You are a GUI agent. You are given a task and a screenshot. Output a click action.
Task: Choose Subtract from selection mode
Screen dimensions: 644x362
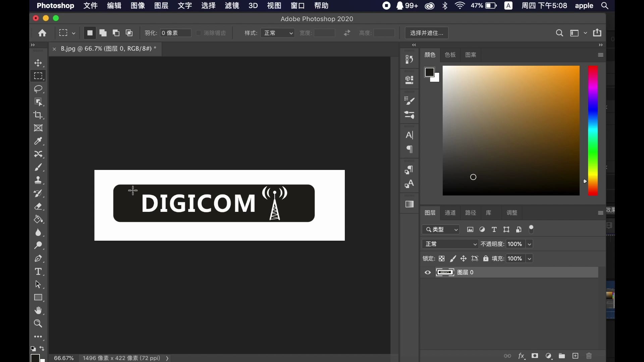point(116,33)
